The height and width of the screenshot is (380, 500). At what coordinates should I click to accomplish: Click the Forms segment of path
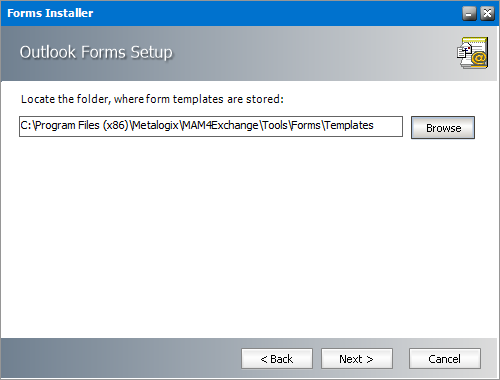(x=306, y=126)
